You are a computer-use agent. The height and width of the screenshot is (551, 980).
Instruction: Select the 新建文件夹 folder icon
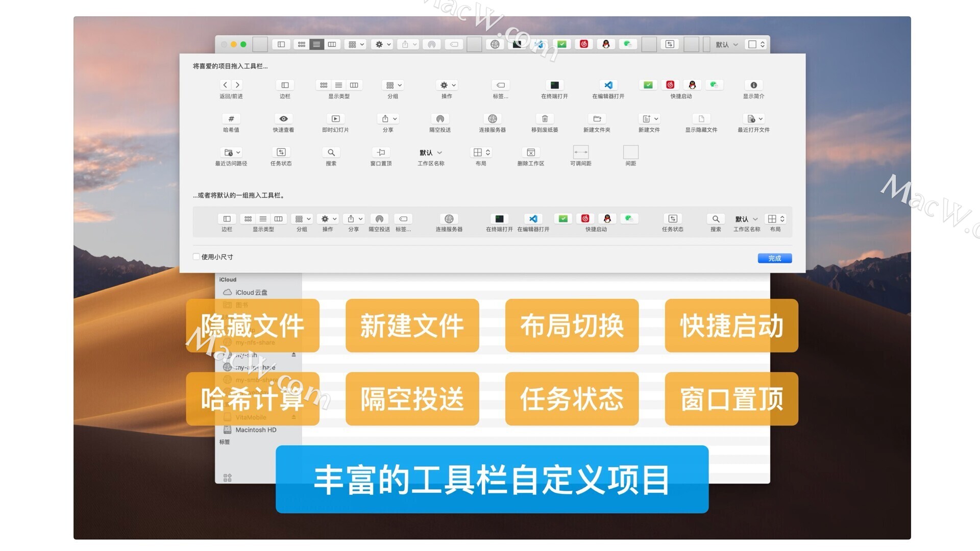click(597, 118)
